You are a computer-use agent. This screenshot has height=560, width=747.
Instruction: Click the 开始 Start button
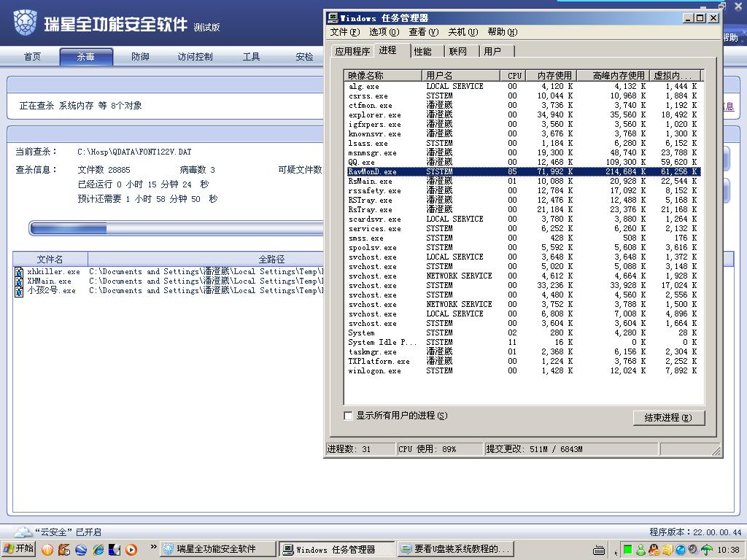coord(19,549)
